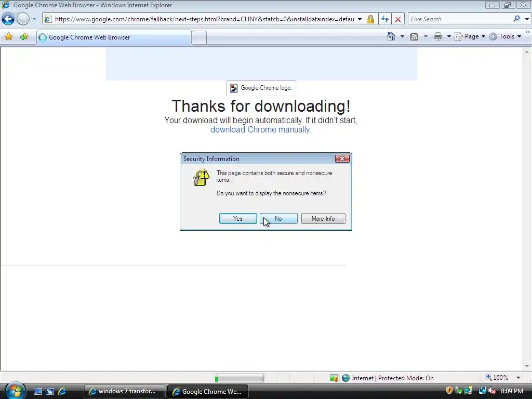This screenshot has width=532, height=399.
Task: Click the Refresh page icon
Action: [x=385, y=19]
